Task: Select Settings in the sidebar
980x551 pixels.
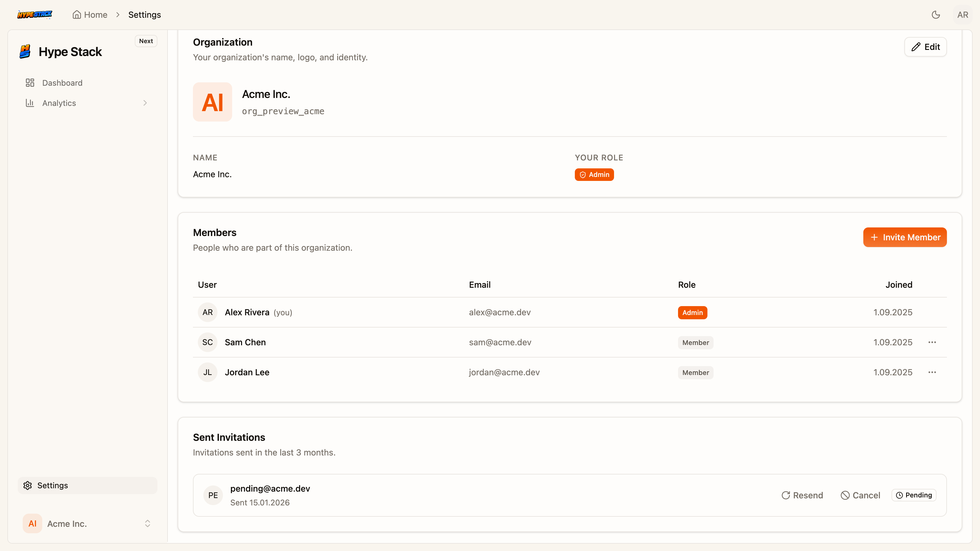Action: [88, 485]
